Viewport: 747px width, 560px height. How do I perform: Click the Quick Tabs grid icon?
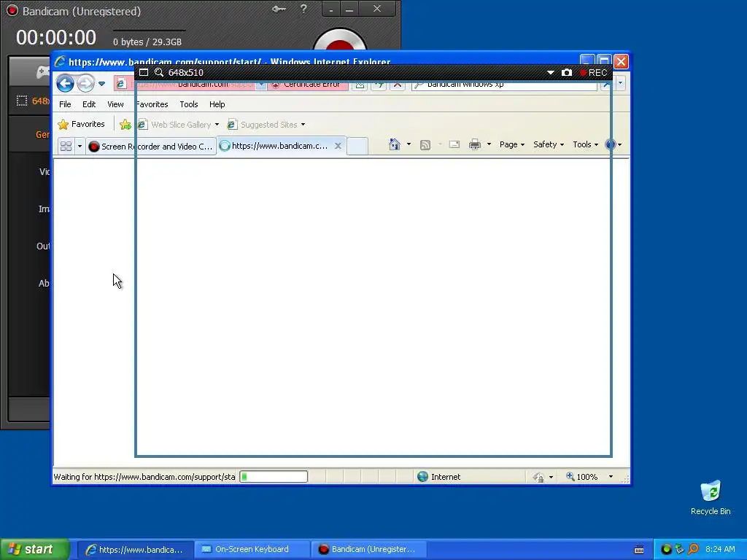(66, 146)
